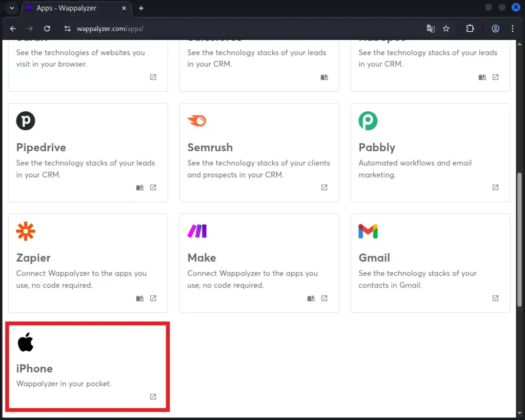Open the Gmail card's external link icon
Screen dimensions: 525x420
(x=495, y=298)
